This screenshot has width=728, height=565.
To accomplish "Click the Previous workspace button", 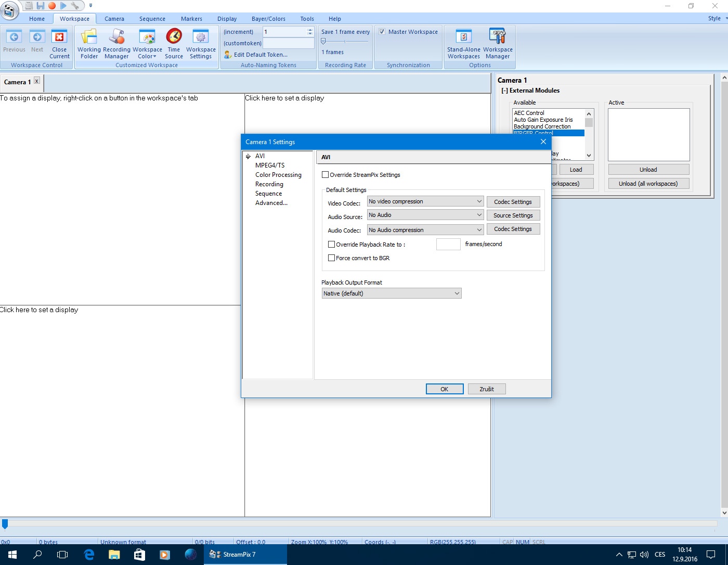I will click(14, 41).
